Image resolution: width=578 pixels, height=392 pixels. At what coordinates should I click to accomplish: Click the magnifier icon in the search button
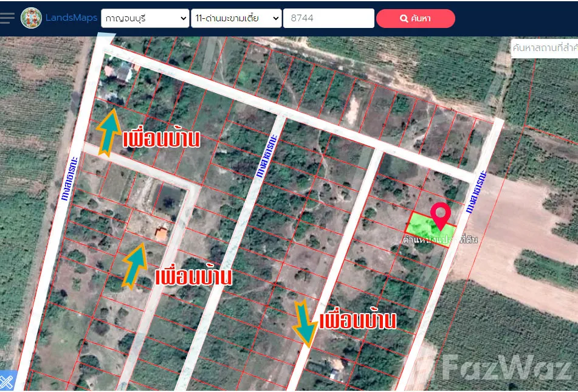pyautogui.click(x=404, y=19)
